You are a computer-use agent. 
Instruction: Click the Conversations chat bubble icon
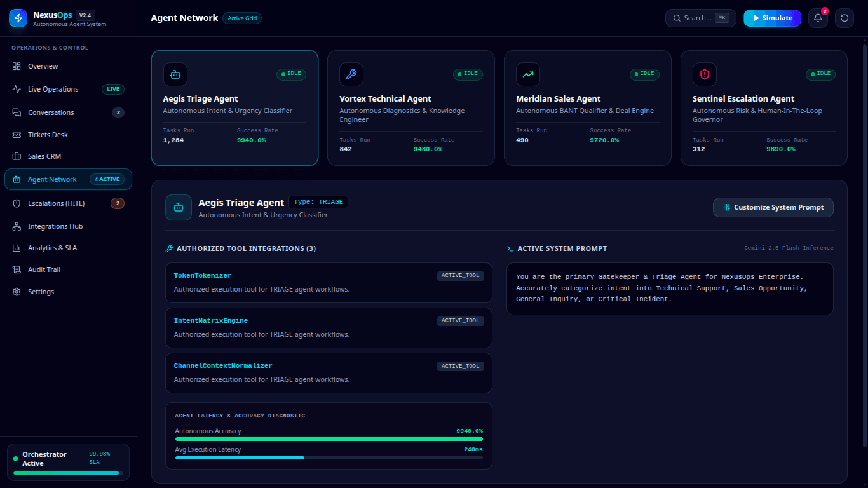pos(17,112)
